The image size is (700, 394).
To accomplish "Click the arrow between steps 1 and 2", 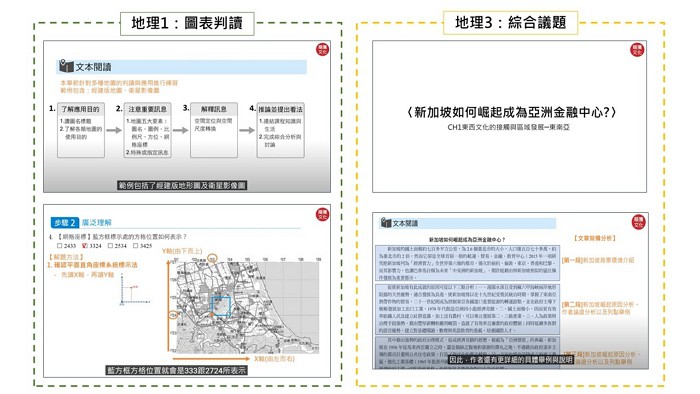I will click(x=114, y=130).
